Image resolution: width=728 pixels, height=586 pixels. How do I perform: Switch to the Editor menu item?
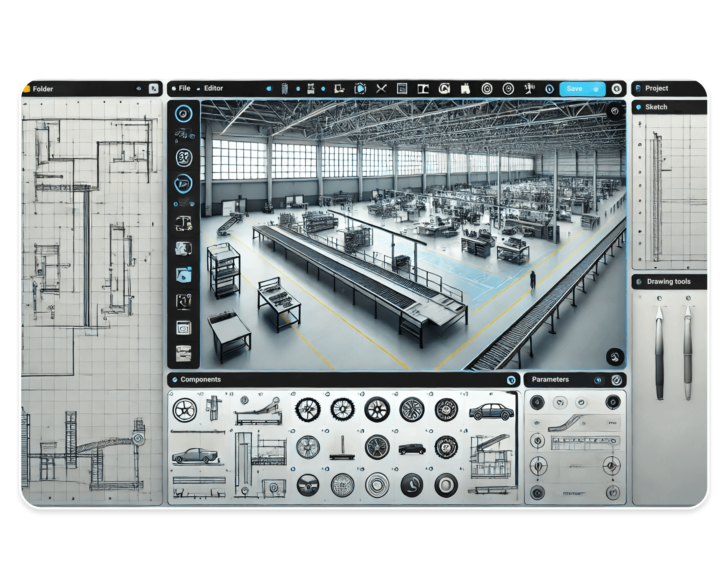[213, 88]
